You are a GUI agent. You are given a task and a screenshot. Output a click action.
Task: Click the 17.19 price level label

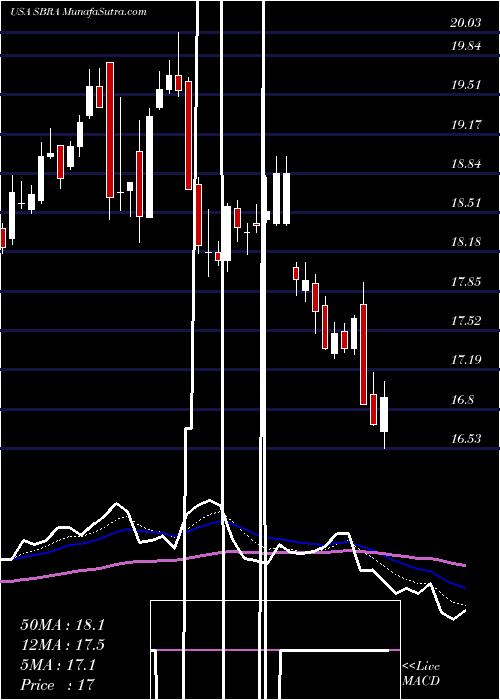466,360
